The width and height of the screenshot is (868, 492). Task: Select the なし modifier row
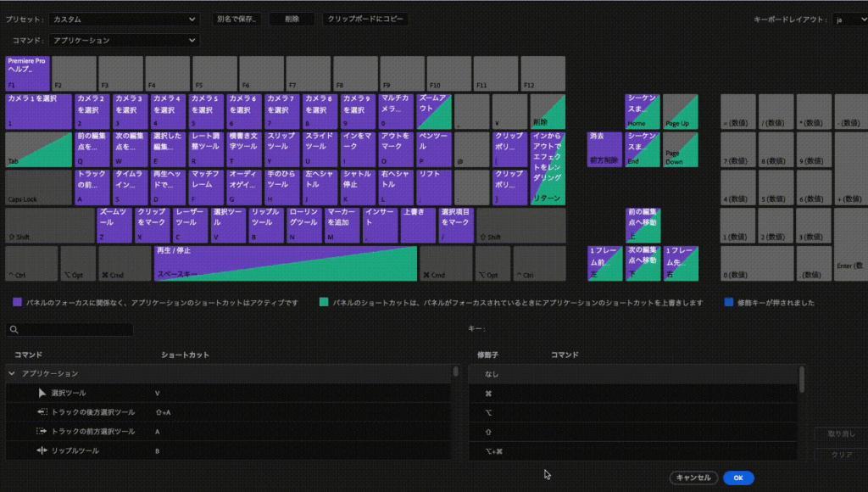coord(633,374)
